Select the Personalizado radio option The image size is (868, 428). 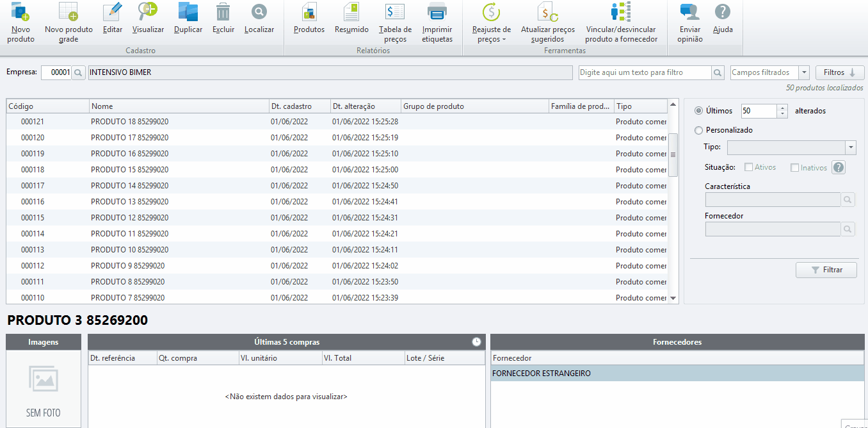698,130
